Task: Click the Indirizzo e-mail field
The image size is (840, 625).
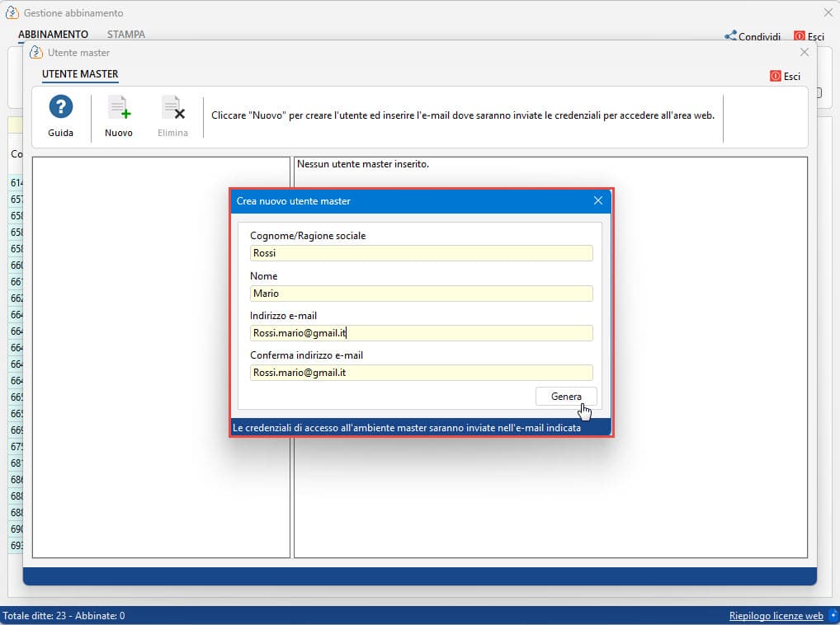Action: pyautogui.click(x=421, y=333)
